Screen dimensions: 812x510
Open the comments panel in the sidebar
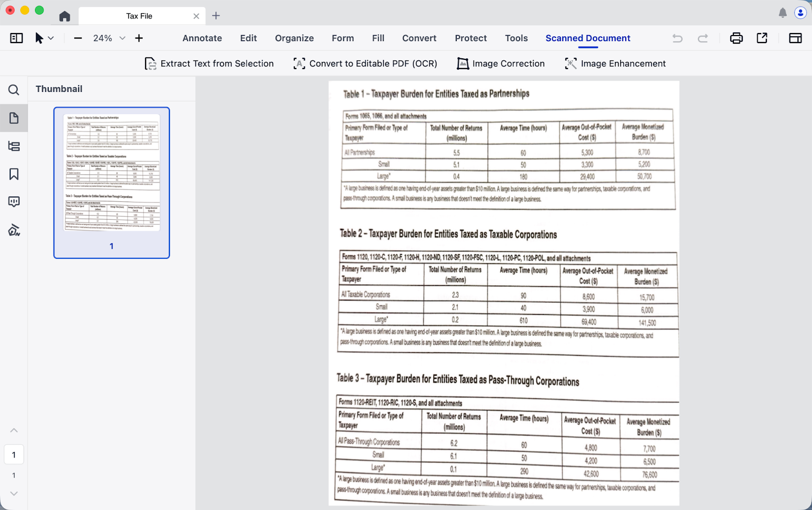click(14, 202)
